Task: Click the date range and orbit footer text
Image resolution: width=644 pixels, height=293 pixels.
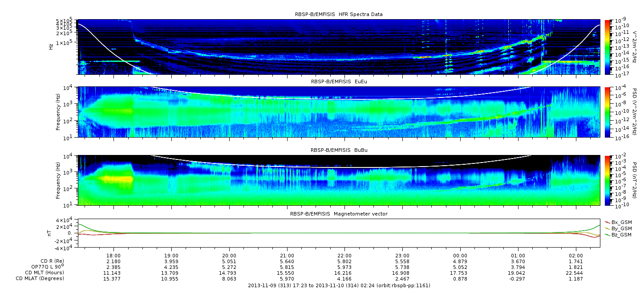Action: tap(339, 285)
